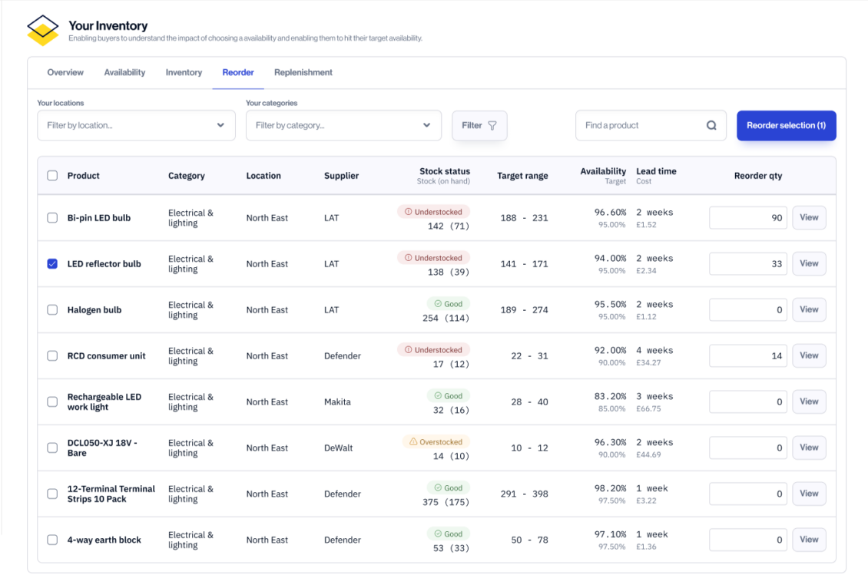Open the Availability tab
The image size is (868, 588).
124,73
